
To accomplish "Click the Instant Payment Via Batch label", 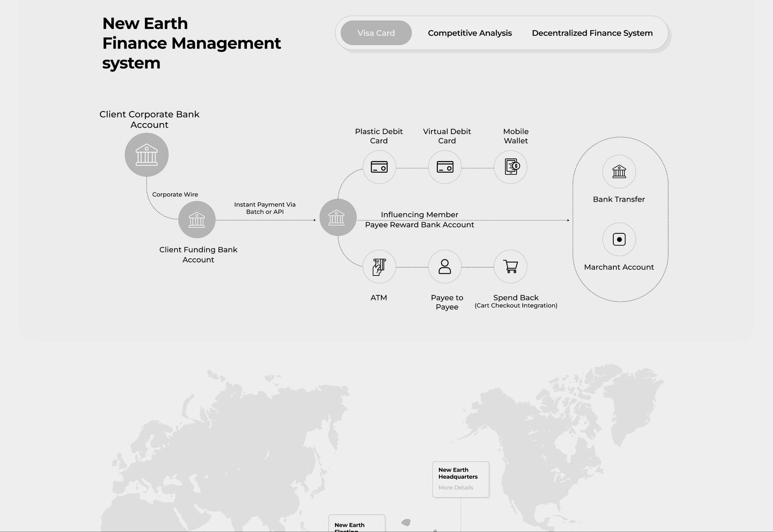I will 265,208.
